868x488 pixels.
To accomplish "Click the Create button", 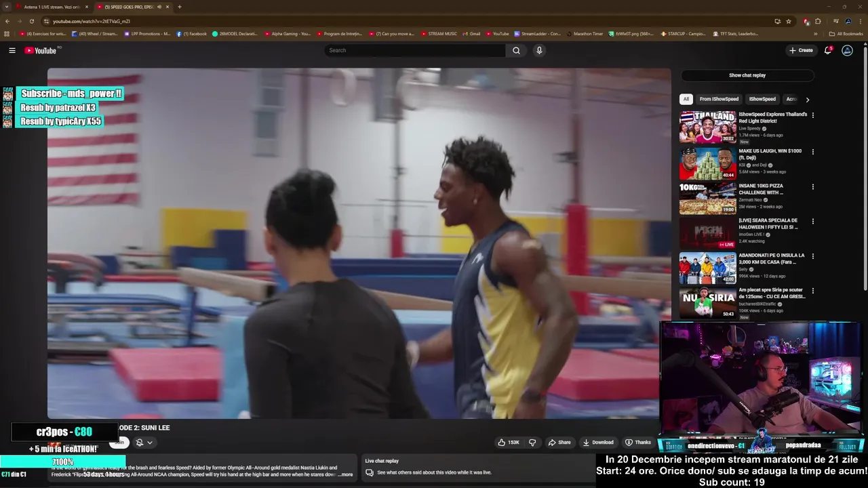I will pos(801,50).
